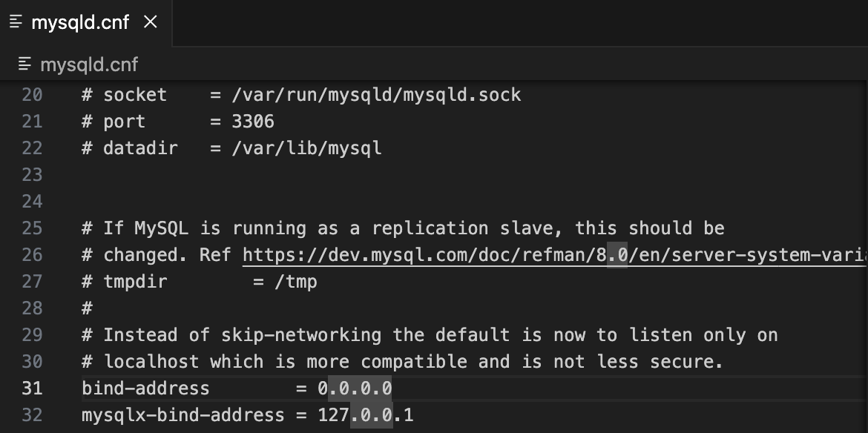Close the mysqld.cnf editor tab
The height and width of the screenshot is (433, 868).
click(x=151, y=22)
